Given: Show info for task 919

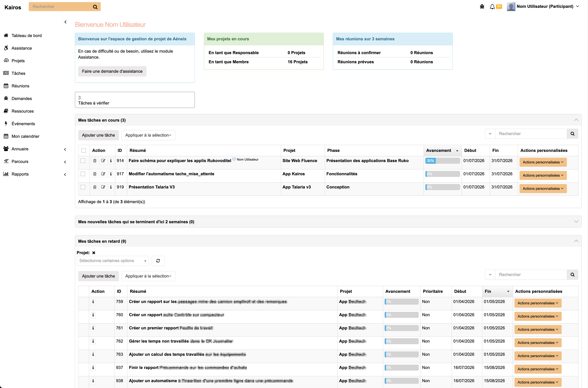Looking at the screenshot, I should tap(111, 187).
